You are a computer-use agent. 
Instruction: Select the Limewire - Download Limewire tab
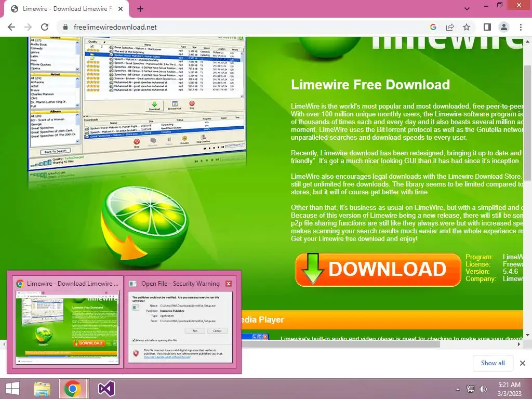pos(66,9)
